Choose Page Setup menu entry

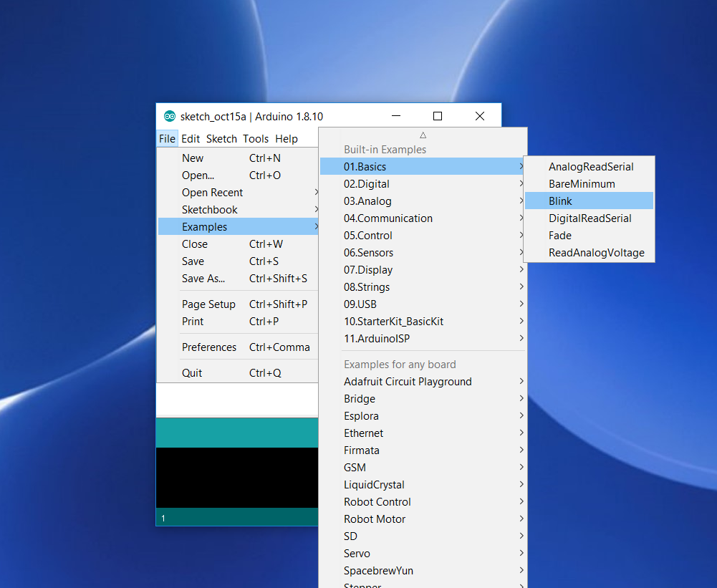238,304
